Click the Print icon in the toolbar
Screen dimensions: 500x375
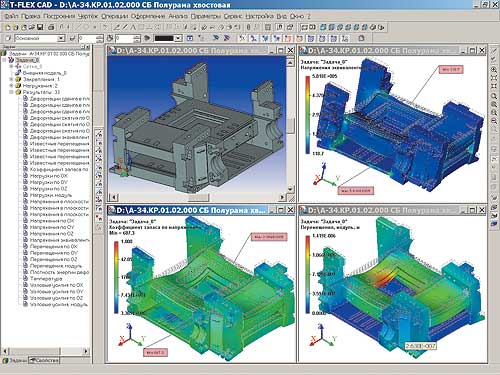[x=51, y=27]
